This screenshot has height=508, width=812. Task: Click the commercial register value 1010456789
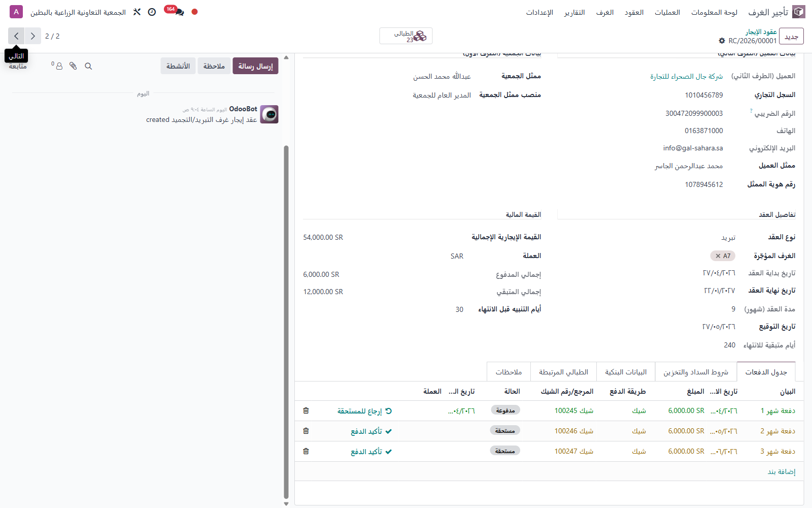[703, 95]
